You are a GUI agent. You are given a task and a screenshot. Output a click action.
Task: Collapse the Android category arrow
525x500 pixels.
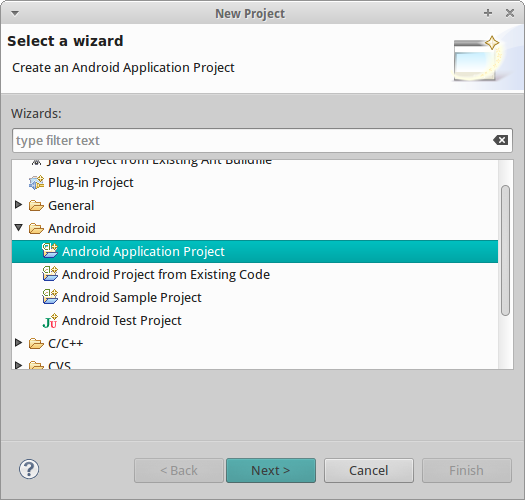(x=19, y=228)
